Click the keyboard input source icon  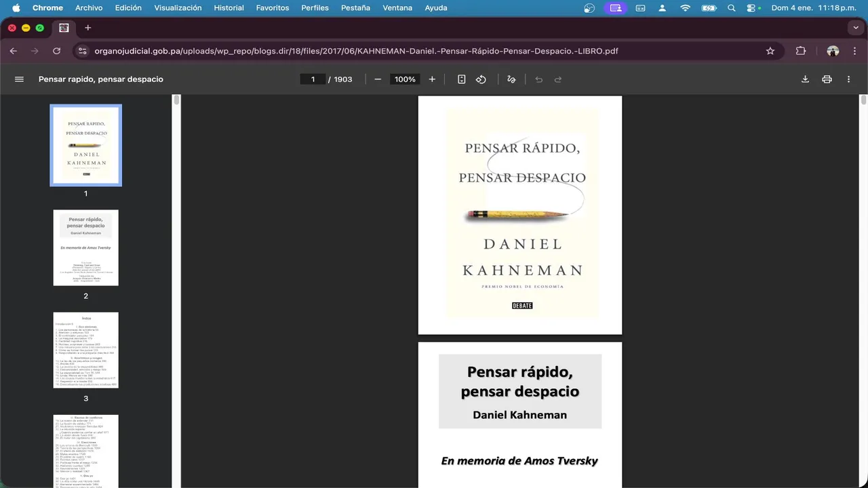(x=641, y=8)
